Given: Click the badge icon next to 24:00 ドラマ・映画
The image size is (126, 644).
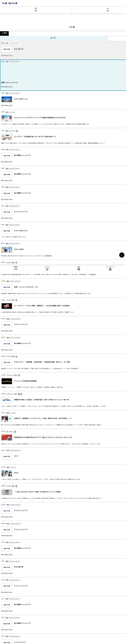Looking at the screenshot, I should [x=16, y=486].
